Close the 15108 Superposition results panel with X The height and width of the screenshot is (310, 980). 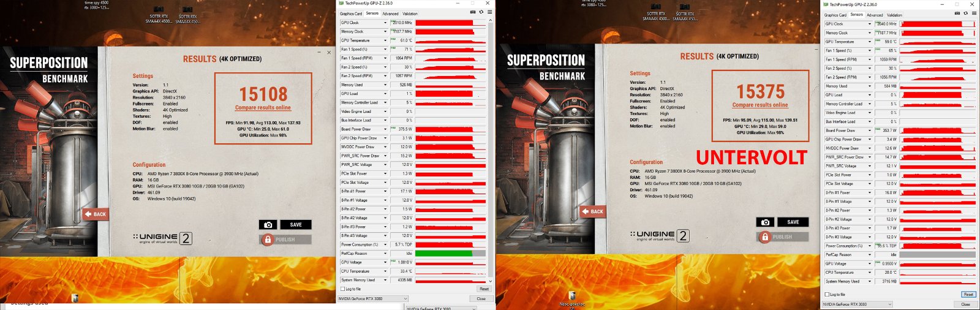328,53
